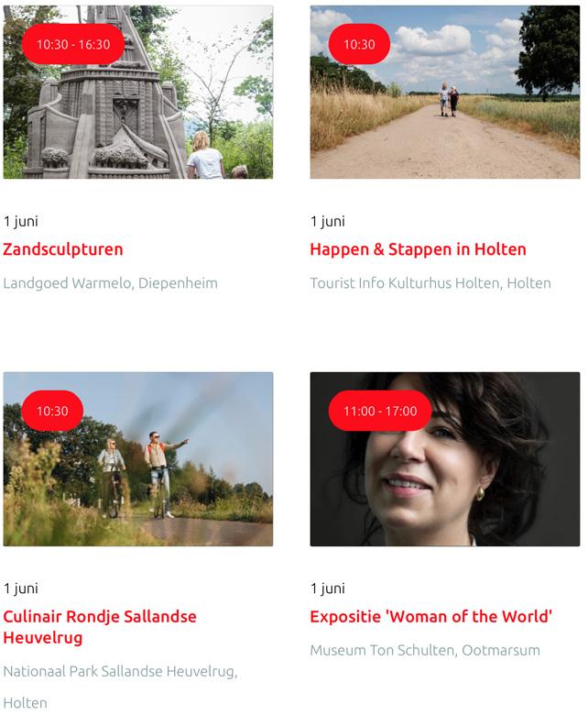Open the Zandsculpturen event title link
This screenshot has width=588, height=715.
click(x=63, y=249)
